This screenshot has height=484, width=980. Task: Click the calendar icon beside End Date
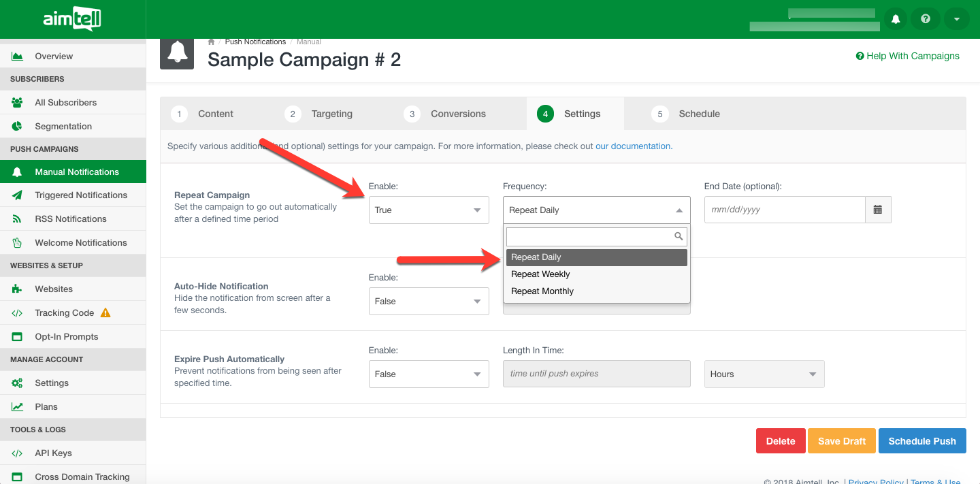point(878,210)
